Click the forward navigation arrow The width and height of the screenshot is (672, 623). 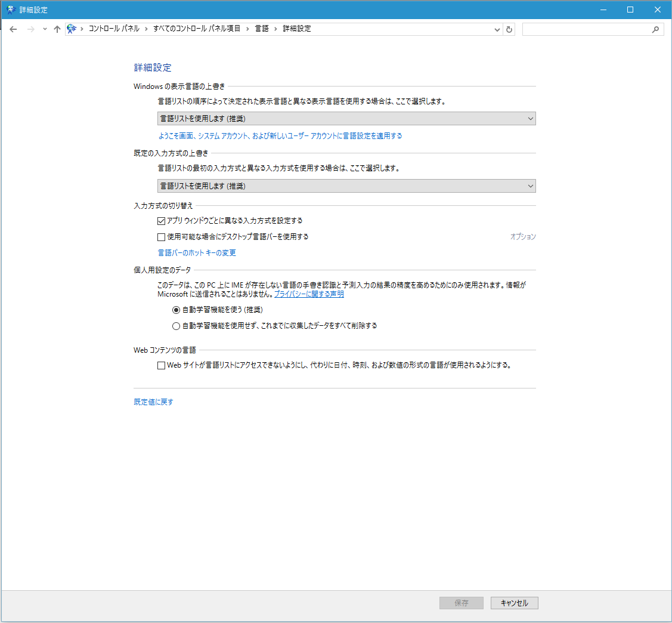click(30, 29)
